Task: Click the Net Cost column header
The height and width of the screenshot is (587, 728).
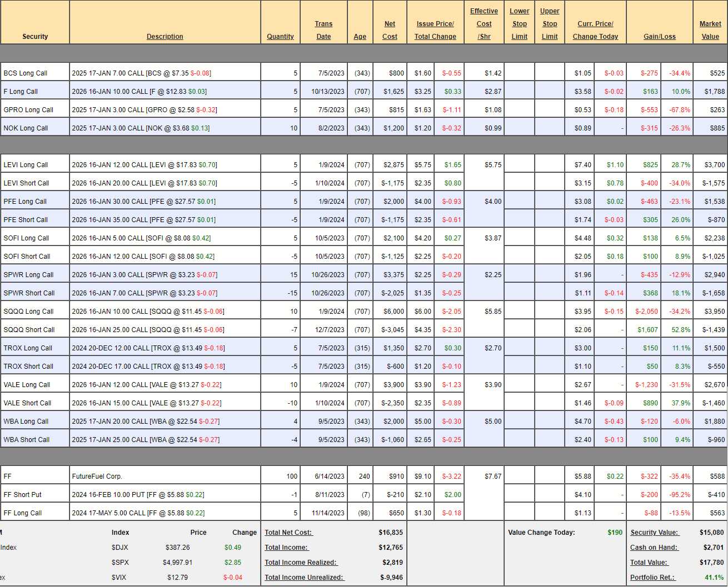Action: pos(390,31)
